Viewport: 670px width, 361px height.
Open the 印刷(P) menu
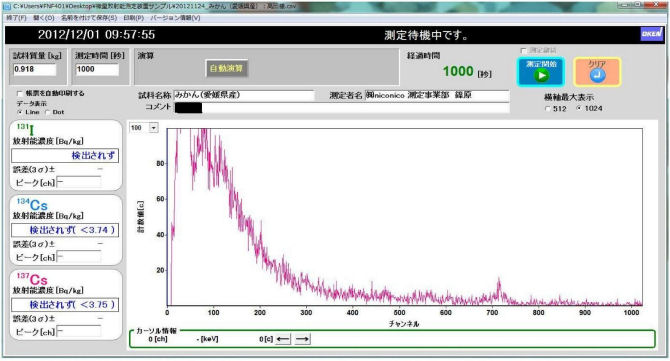click(133, 18)
